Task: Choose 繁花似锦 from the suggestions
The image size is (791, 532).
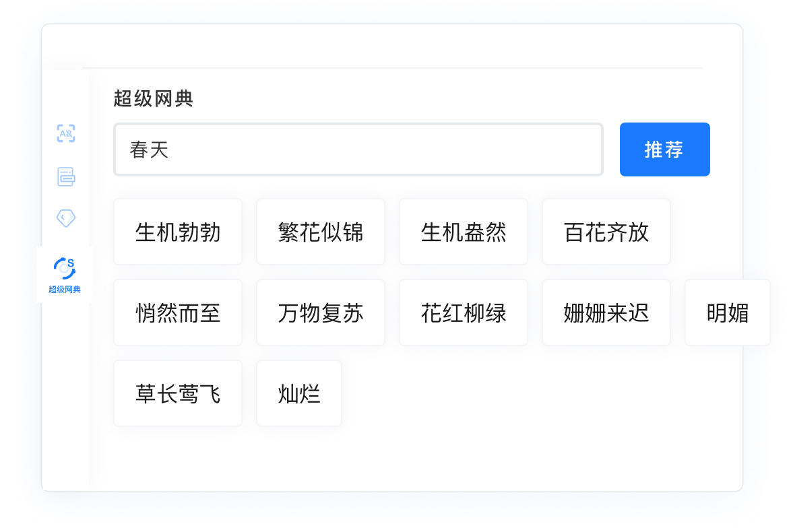Action: [x=320, y=231]
